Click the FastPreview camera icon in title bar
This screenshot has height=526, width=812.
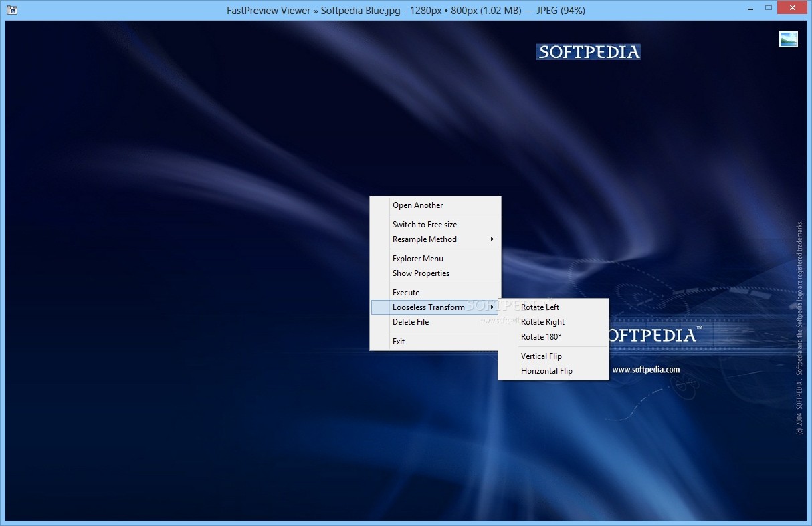pos(11,10)
